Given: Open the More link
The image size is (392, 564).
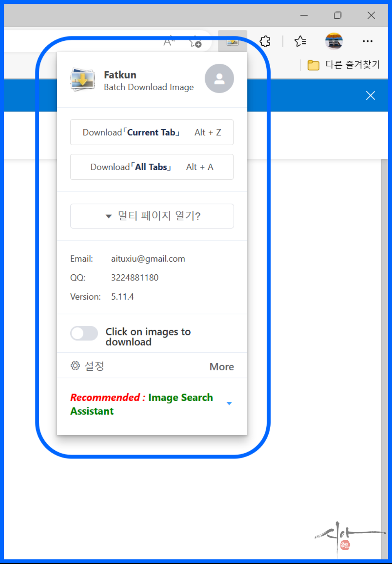Looking at the screenshot, I should tap(222, 367).
